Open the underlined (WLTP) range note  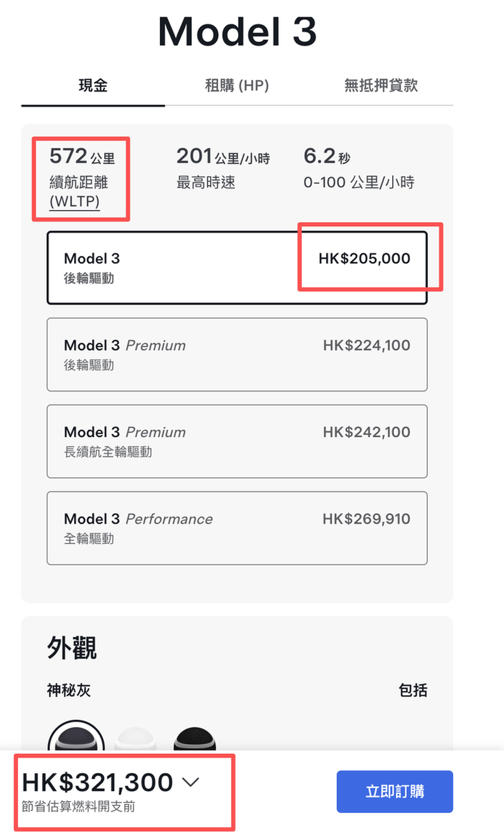[75, 201]
